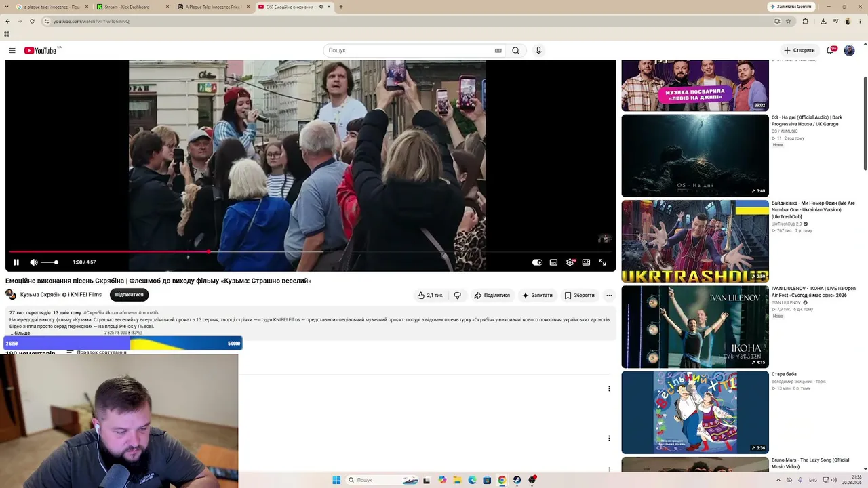Enter fullscreen video mode
Screen dimensions: 868x488
point(602,262)
